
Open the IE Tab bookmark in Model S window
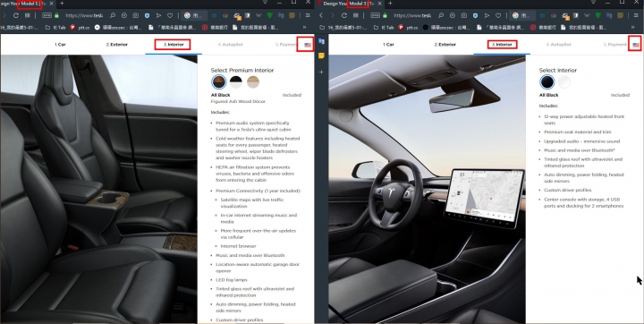click(55, 28)
